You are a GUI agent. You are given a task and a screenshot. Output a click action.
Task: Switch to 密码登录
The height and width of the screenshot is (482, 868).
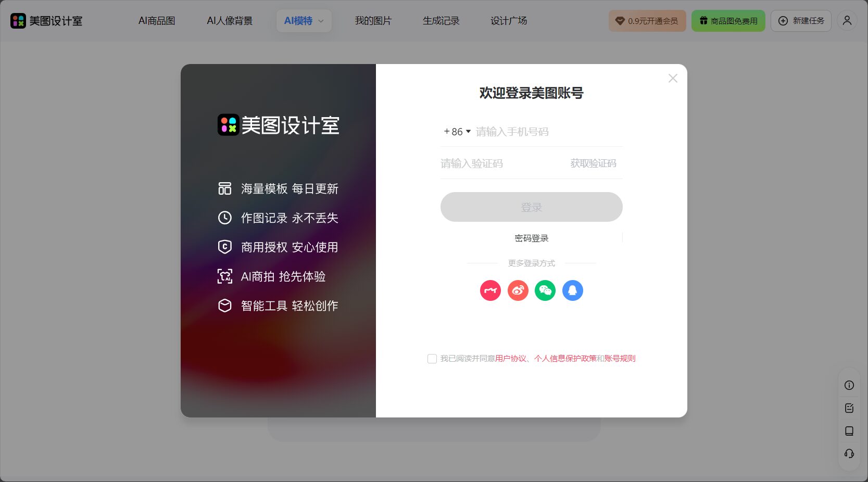tap(532, 238)
